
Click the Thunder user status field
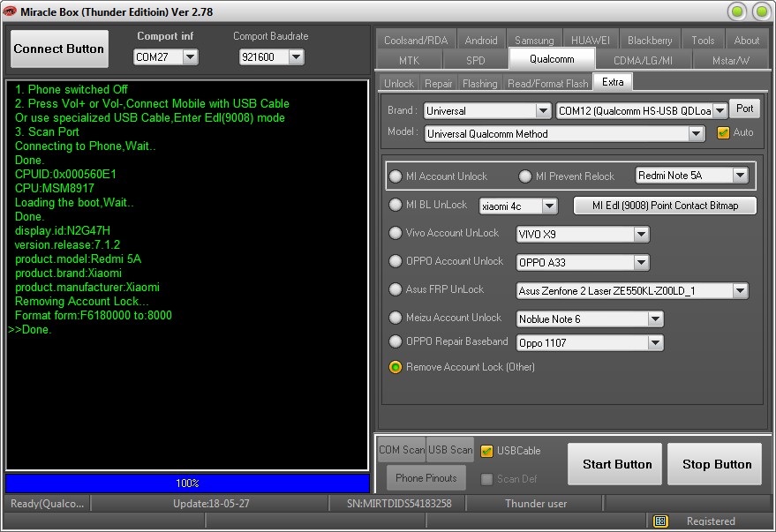536,504
